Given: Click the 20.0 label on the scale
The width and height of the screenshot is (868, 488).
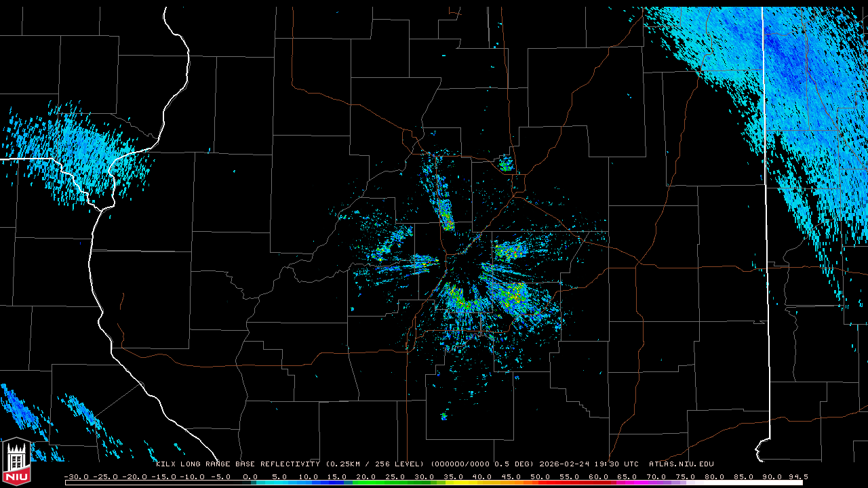Looking at the screenshot, I should tap(366, 476).
